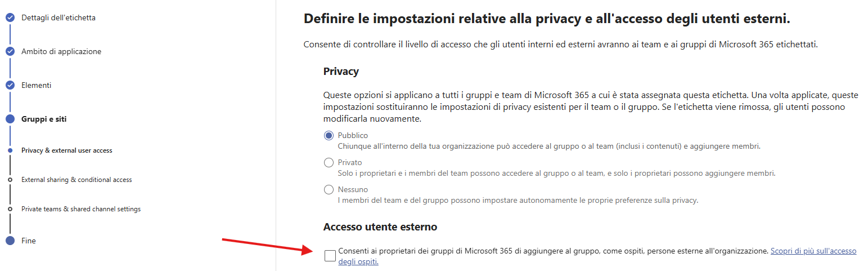
Task: Click the hollow dot for Private teams & shared channel settings
Action: click(x=10, y=209)
